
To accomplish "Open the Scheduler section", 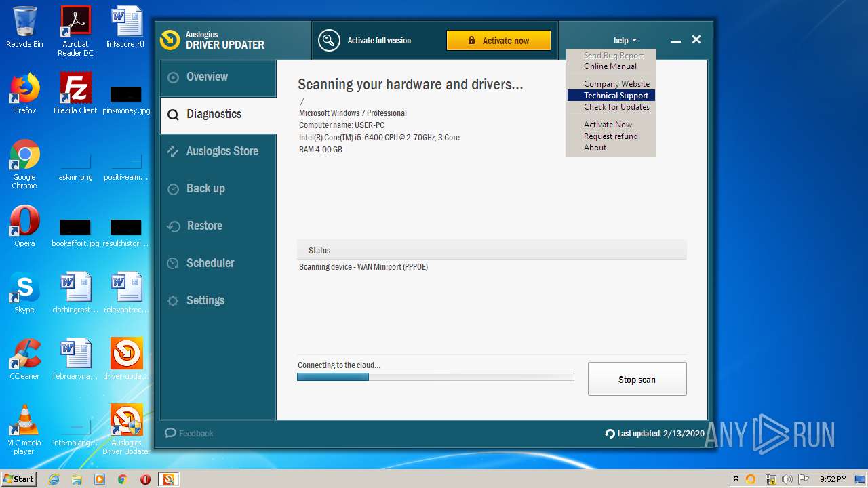I will point(218,264).
